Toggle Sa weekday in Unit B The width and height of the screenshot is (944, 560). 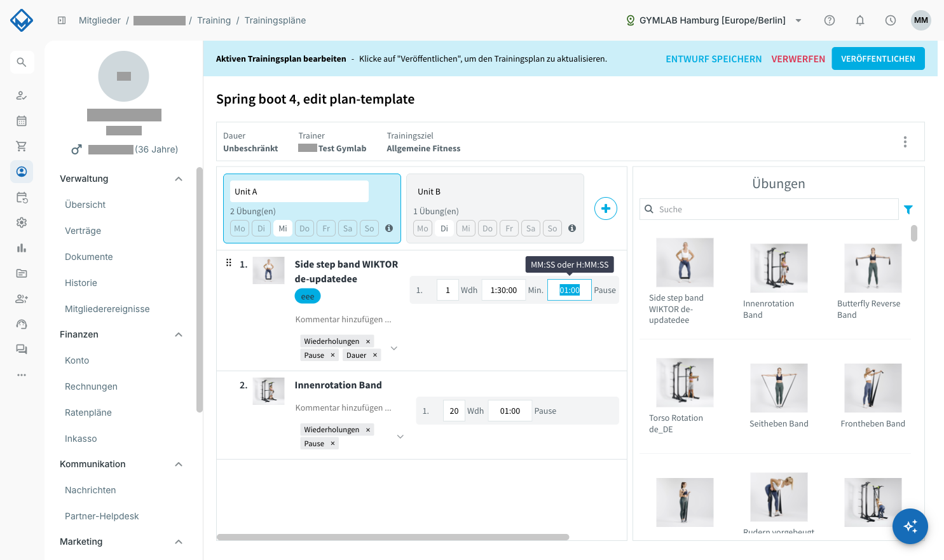531,228
